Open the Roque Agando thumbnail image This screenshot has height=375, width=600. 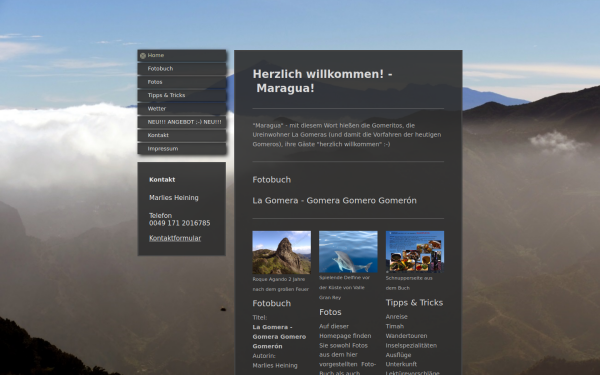[x=282, y=253]
